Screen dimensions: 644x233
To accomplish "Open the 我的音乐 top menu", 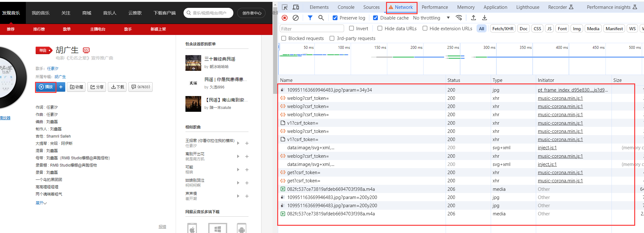I will click(40, 13).
